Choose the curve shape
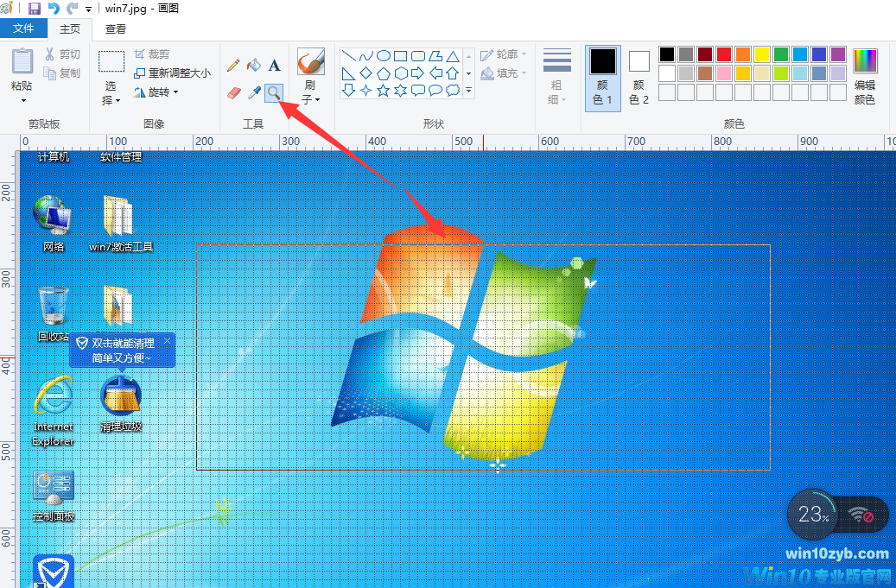The width and height of the screenshot is (896, 588). [365, 56]
